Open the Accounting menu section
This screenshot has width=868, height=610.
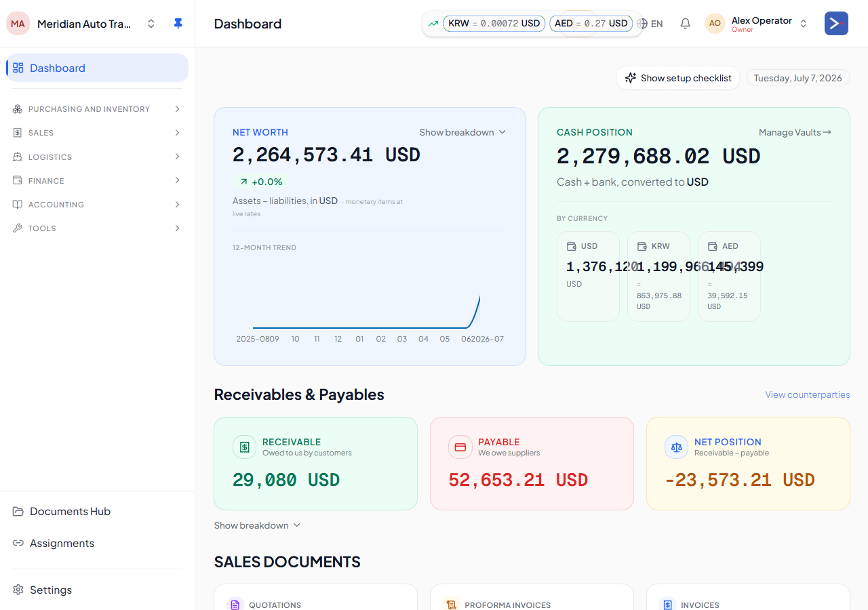coord(97,204)
